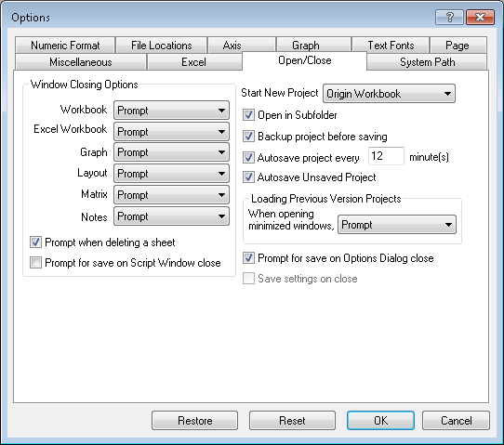Switch to the System Path tab

coord(427,61)
